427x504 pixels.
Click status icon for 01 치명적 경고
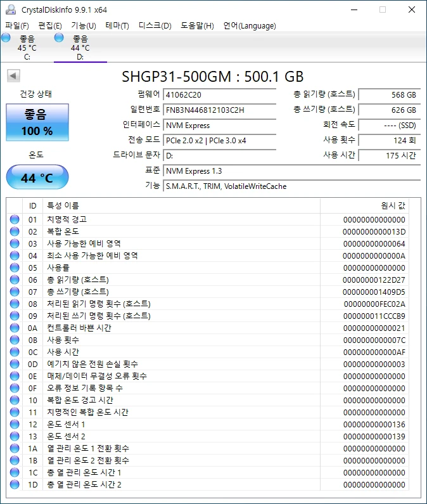(x=15, y=219)
